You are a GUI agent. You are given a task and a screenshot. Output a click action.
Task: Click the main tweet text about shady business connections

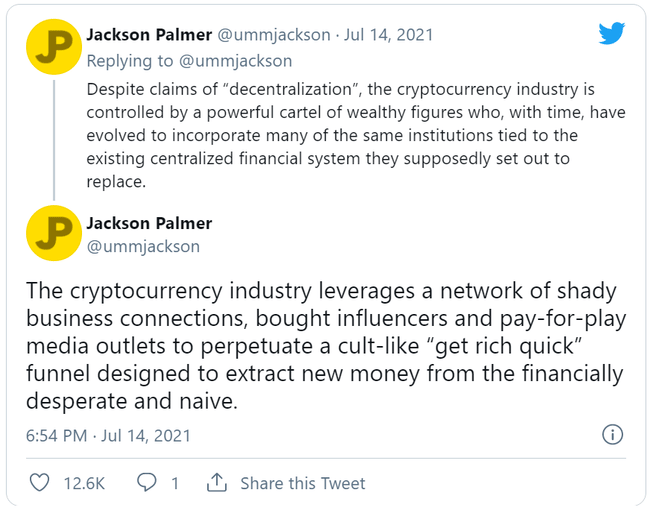coord(320,345)
